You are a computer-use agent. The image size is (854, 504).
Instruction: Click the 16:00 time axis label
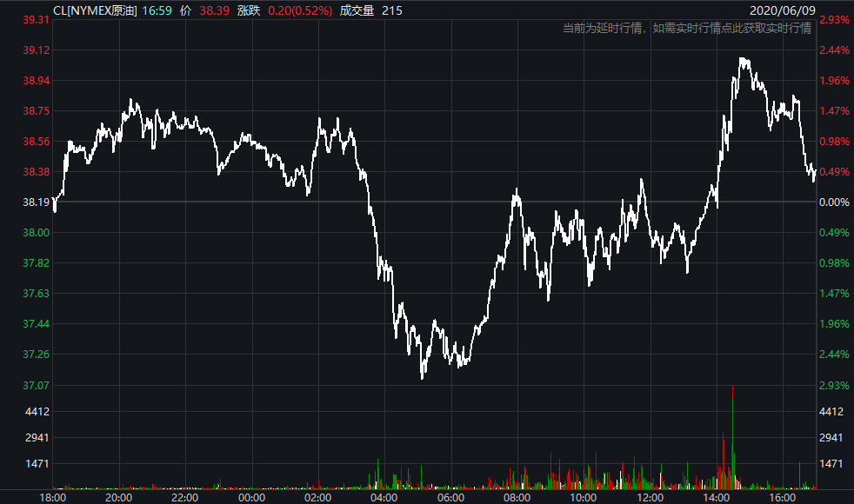[783, 497]
